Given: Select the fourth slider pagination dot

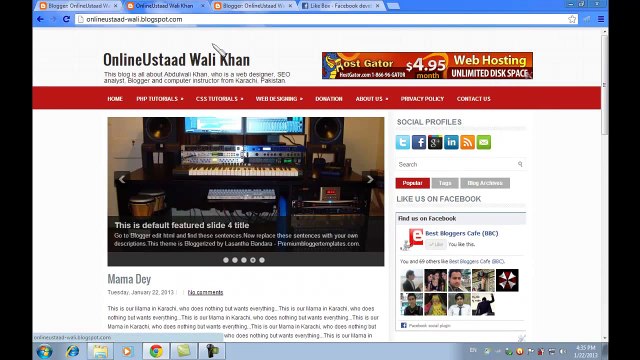Looking at the screenshot, I should tap(253, 260).
